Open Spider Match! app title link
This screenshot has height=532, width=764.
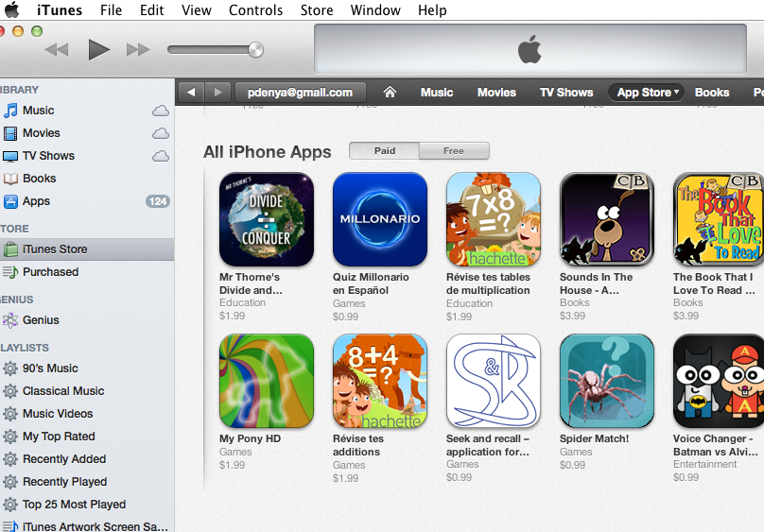[x=594, y=438]
